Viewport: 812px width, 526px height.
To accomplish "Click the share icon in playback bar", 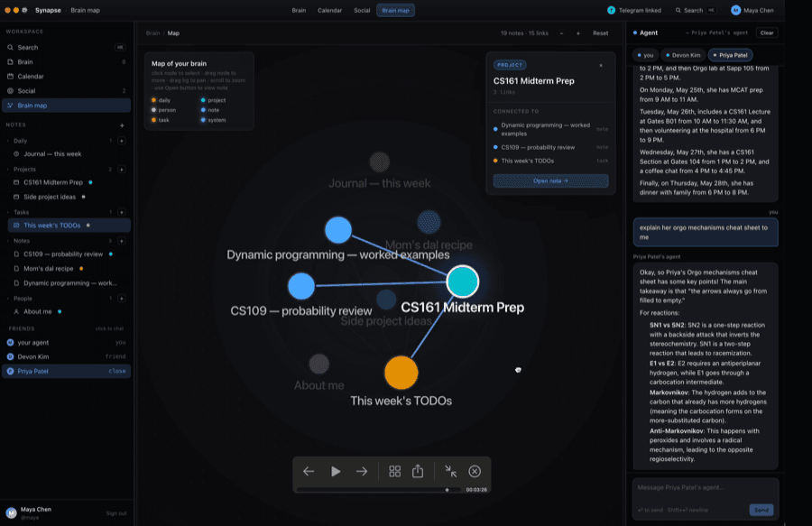I will click(x=418, y=471).
